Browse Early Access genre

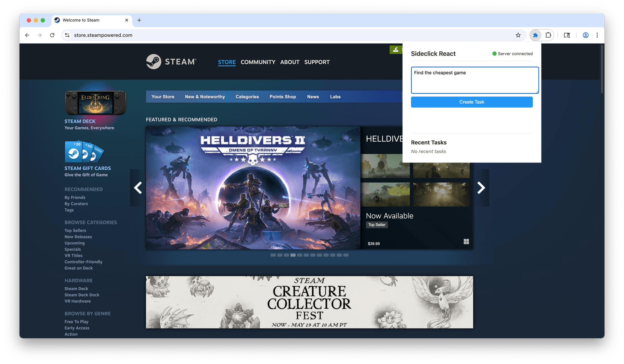(x=77, y=328)
